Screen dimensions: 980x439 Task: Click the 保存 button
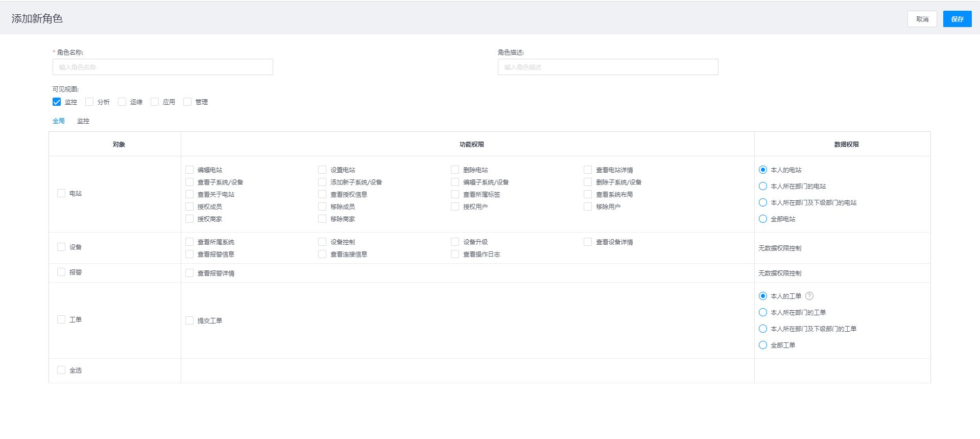(x=957, y=19)
